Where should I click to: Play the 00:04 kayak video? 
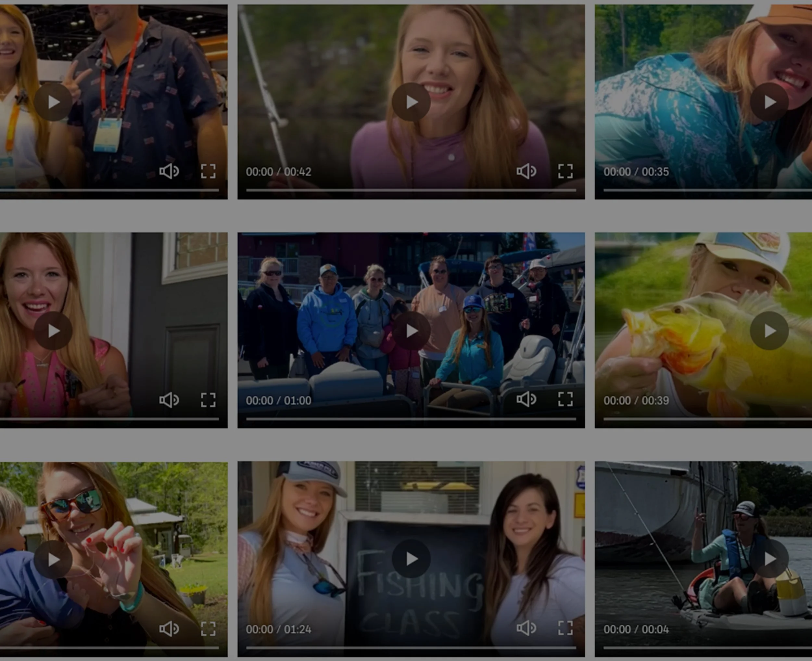(x=769, y=559)
